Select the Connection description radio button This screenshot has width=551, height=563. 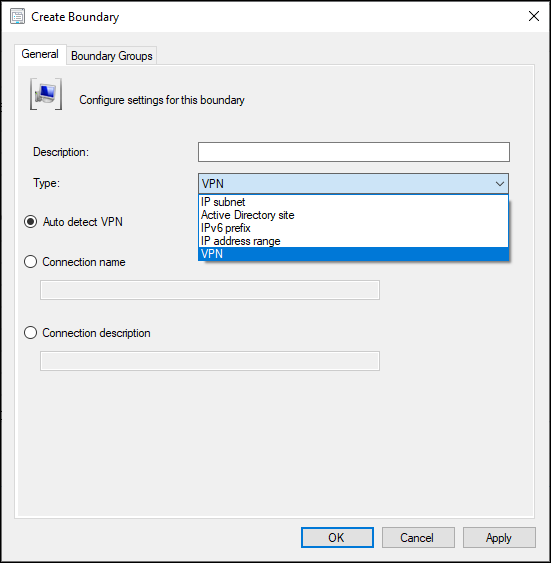pyautogui.click(x=31, y=333)
